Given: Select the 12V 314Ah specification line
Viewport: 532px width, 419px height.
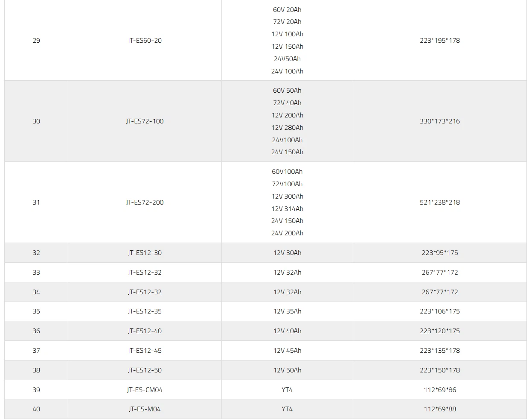Looking at the screenshot, I should click(x=287, y=209).
